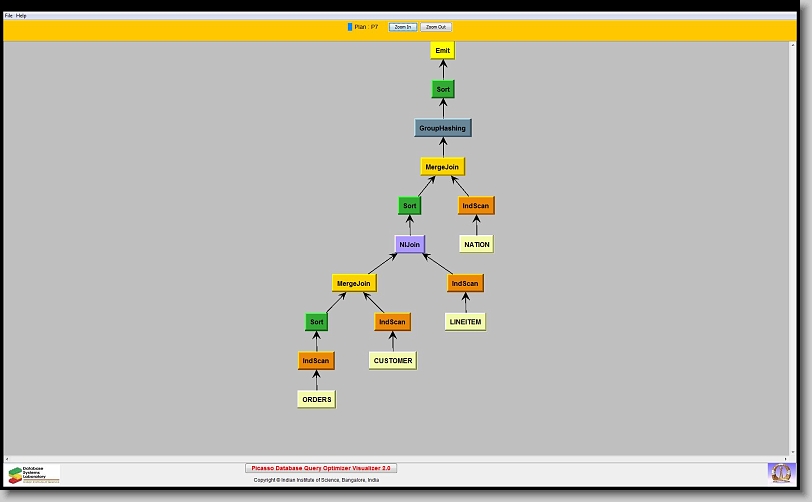
Task: Click the Picasso Database Query Optimizer Visualizer banner
Action: pos(321,468)
